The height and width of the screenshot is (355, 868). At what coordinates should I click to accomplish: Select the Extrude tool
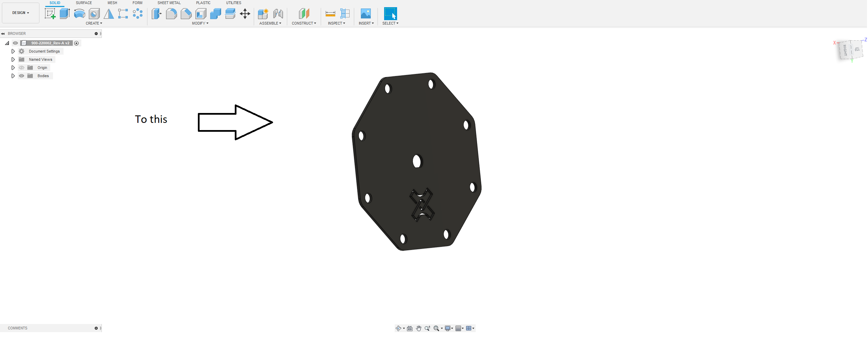(65, 14)
